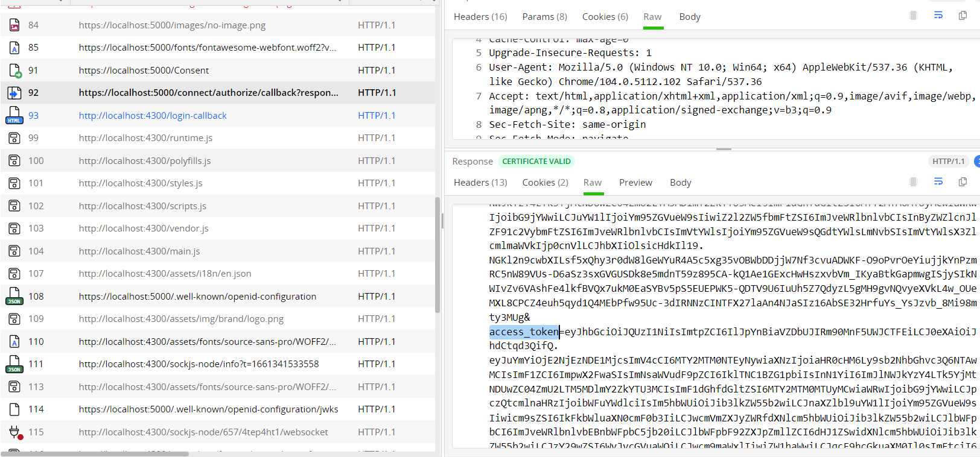Click the User-Agent line in the raw request
980x457 pixels.
721,75
